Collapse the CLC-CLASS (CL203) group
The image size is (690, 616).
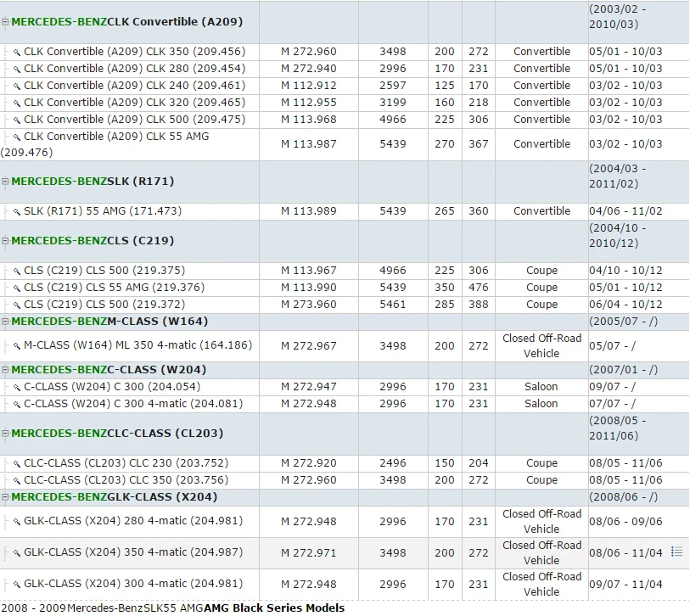pos(5,434)
